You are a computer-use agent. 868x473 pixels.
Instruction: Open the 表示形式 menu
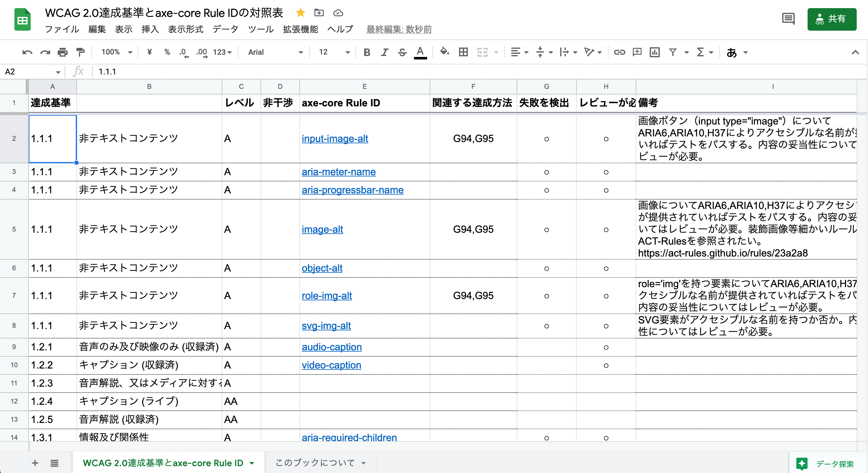click(186, 29)
